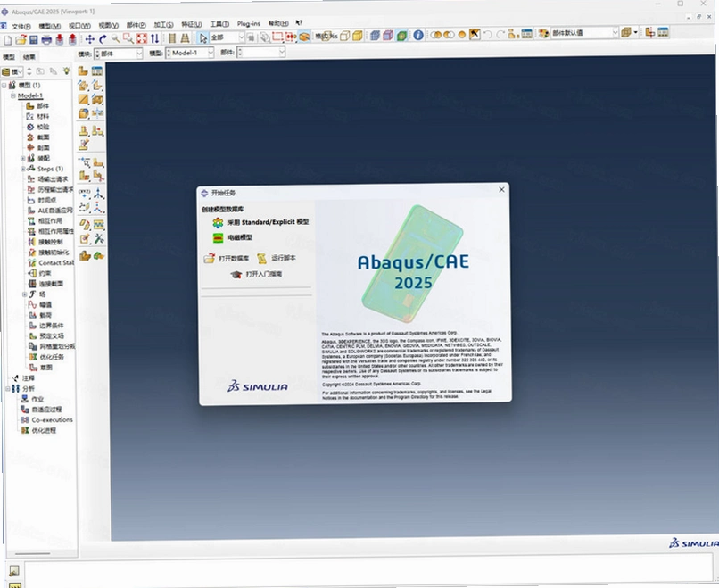Click 打开入门指南 in start dialog
This screenshot has width=719, height=588.
(x=257, y=274)
